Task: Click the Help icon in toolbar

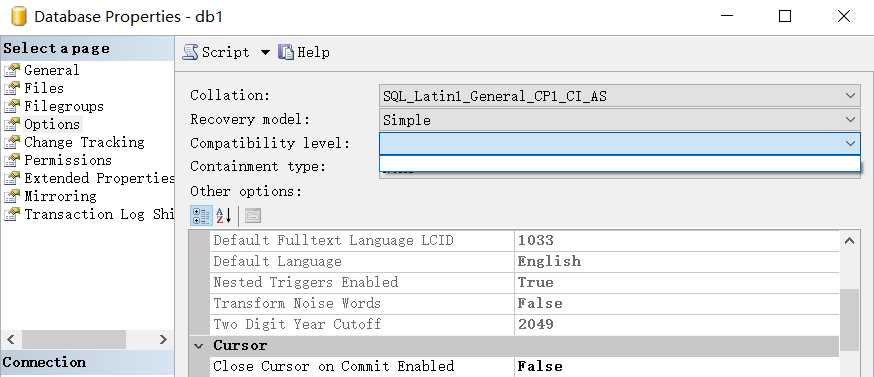Action: [x=285, y=52]
